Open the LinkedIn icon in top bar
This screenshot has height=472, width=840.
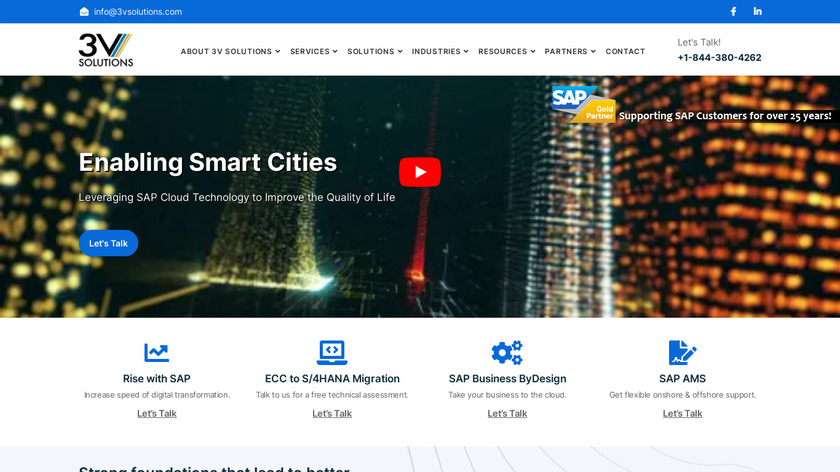click(758, 11)
